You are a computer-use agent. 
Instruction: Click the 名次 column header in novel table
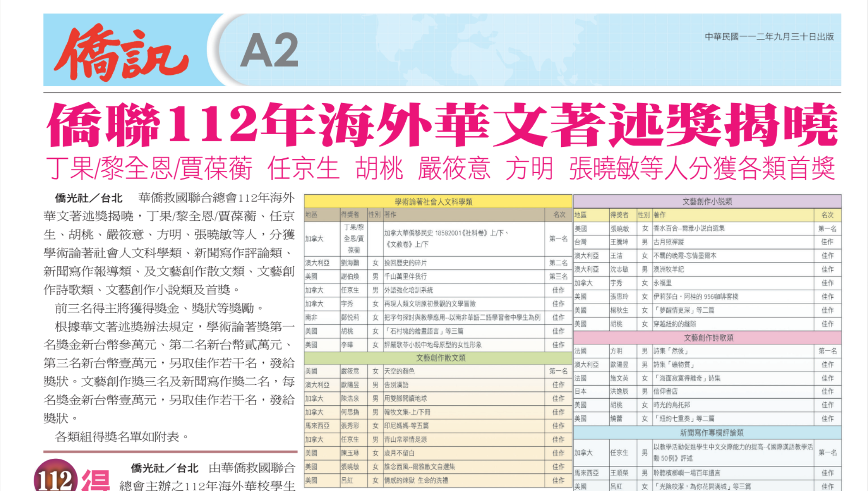(x=827, y=215)
